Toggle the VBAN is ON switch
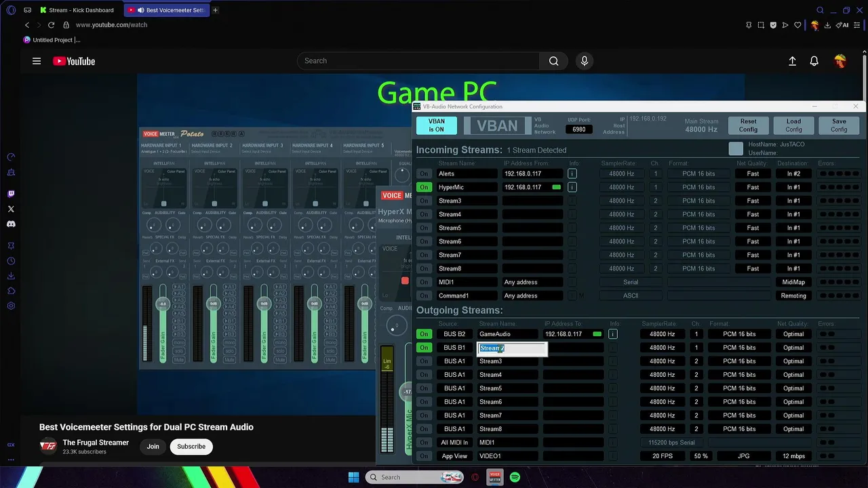Viewport: 868px width, 488px height. 436,125
